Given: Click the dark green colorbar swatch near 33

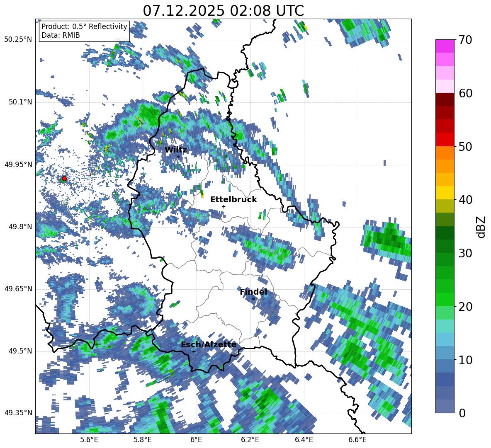Looking at the screenshot, I should coord(445,233).
